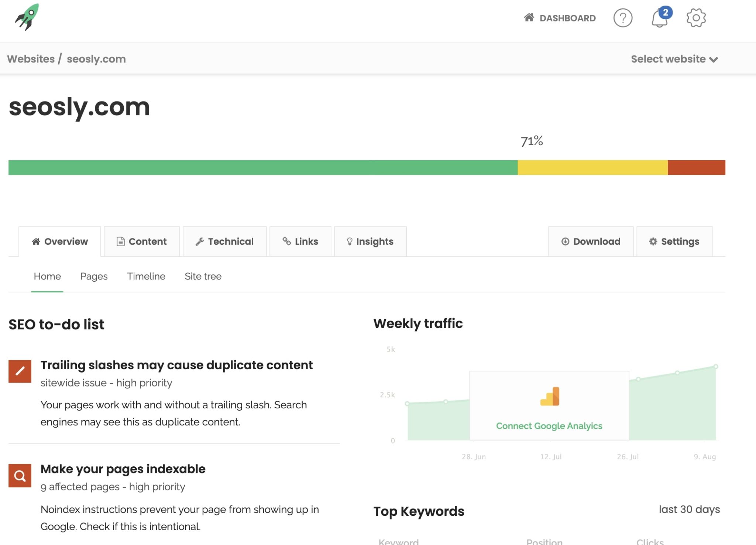
Task: Go to the Insights tab
Action: coord(370,241)
